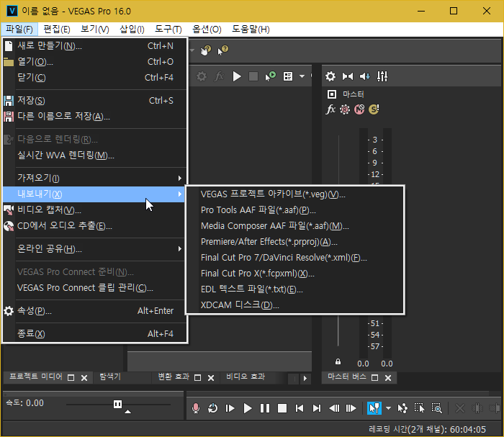The height and width of the screenshot is (437, 504).
Task: Open the 삽입(I) menu
Action: [x=132, y=30]
